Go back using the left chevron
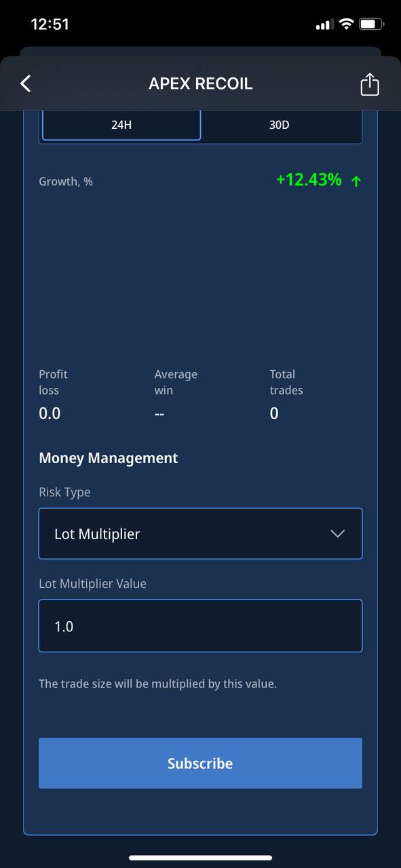The image size is (401, 868). 26,83
